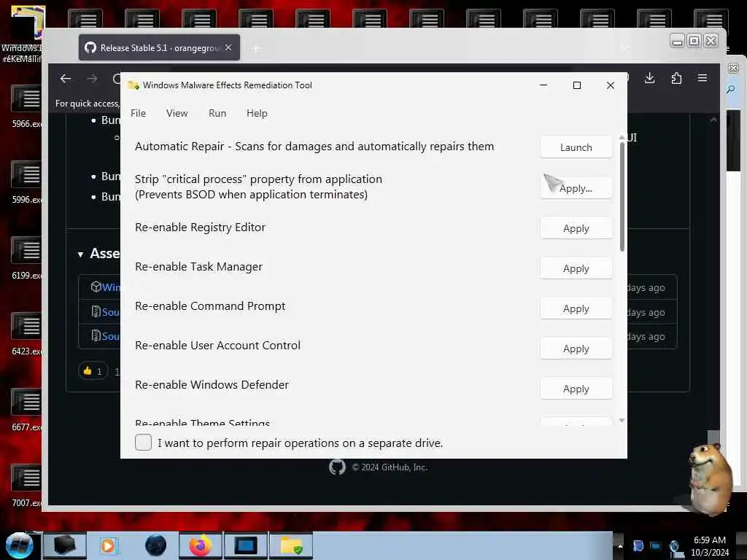Open the blue screen taskbar icon
The image size is (747, 560).
pos(246,545)
